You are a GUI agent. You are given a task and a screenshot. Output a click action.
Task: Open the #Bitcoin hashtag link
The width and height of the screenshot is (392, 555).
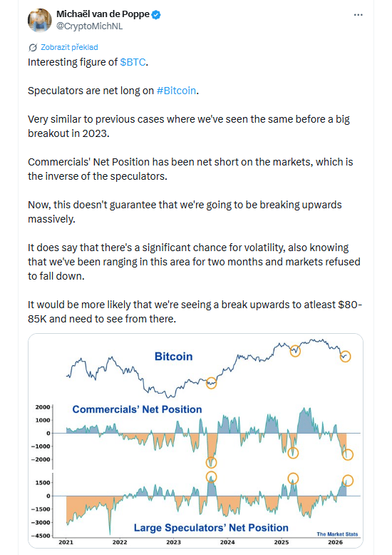[176, 91]
